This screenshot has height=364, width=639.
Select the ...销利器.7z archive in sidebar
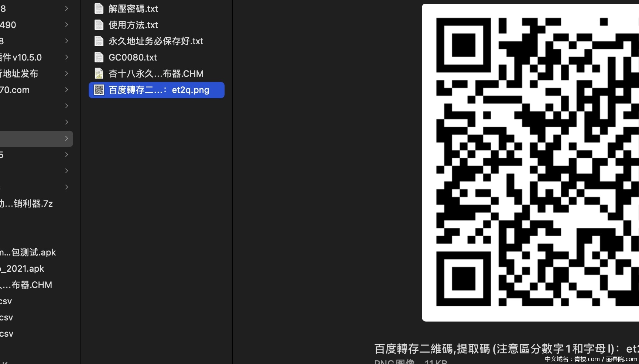pyautogui.click(x=27, y=203)
